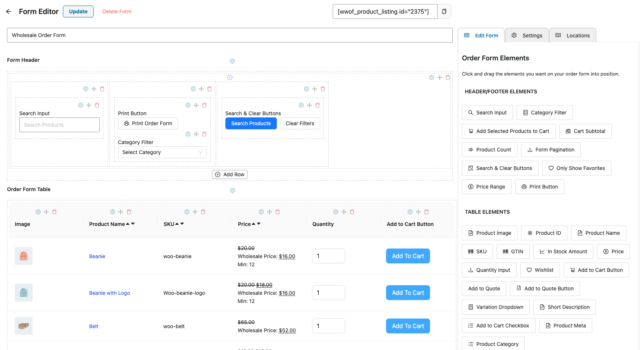
Task: Sort Product Name descending with down arrow
Action: (133, 224)
